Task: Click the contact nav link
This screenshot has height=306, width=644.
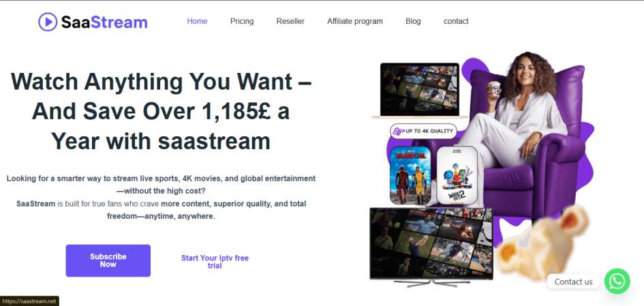Action: [x=456, y=21]
